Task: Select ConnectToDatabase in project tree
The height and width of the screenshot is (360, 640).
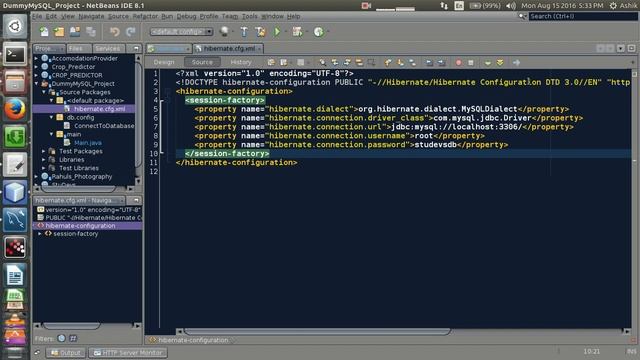Action: click(x=104, y=126)
